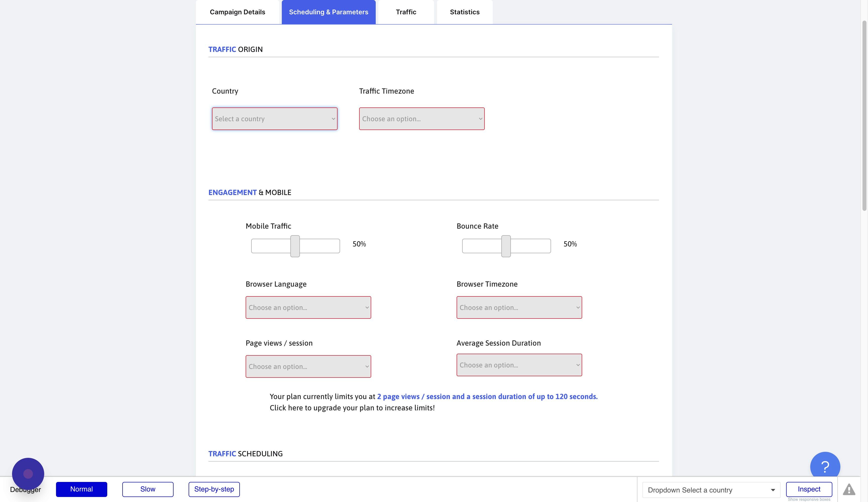The width and height of the screenshot is (868, 502).
Task: Switch to the Campaign Details tab
Action: (x=237, y=12)
